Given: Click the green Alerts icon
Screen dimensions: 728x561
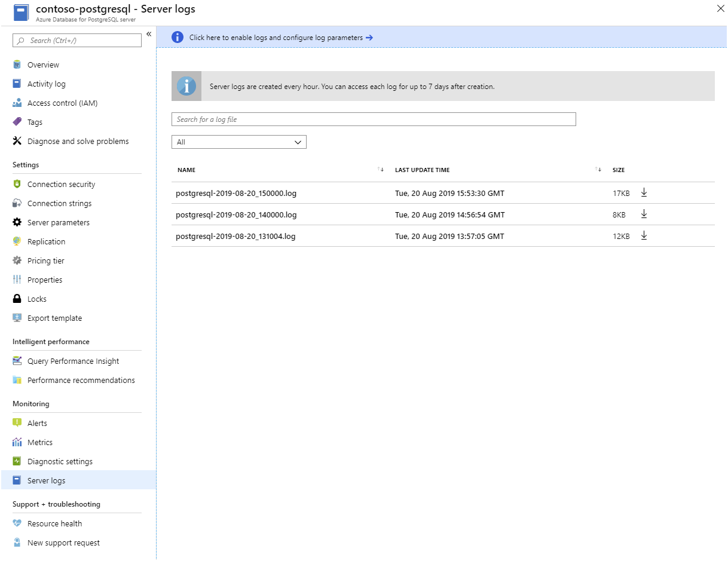Looking at the screenshot, I should coord(17,423).
